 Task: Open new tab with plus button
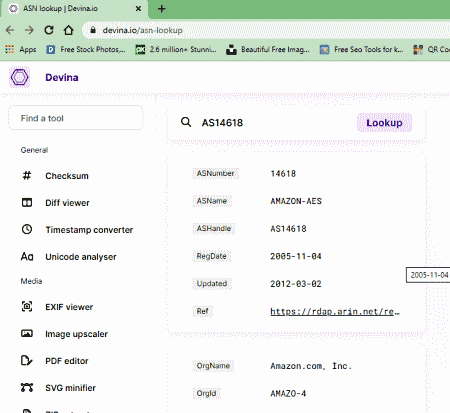(x=162, y=9)
